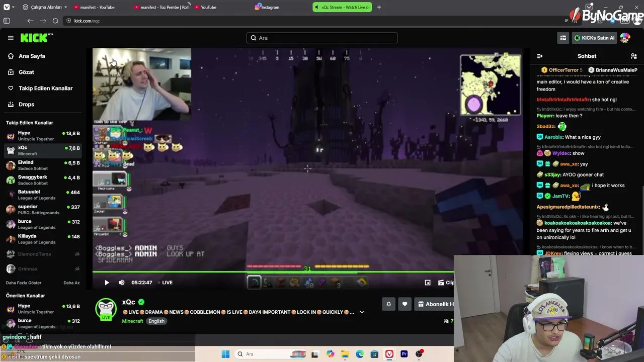Focus the Kick Ara search field

(x=322, y=38)
